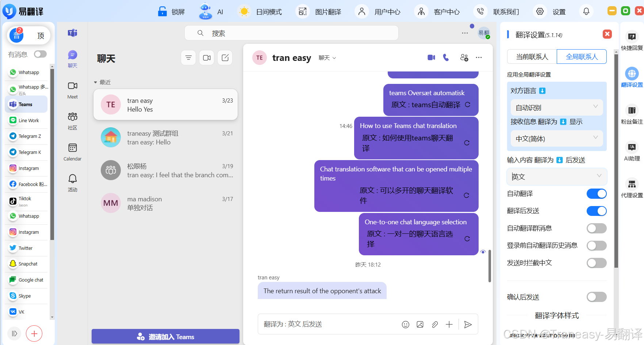Click the lock screen icon

click(x=162, y=12)
